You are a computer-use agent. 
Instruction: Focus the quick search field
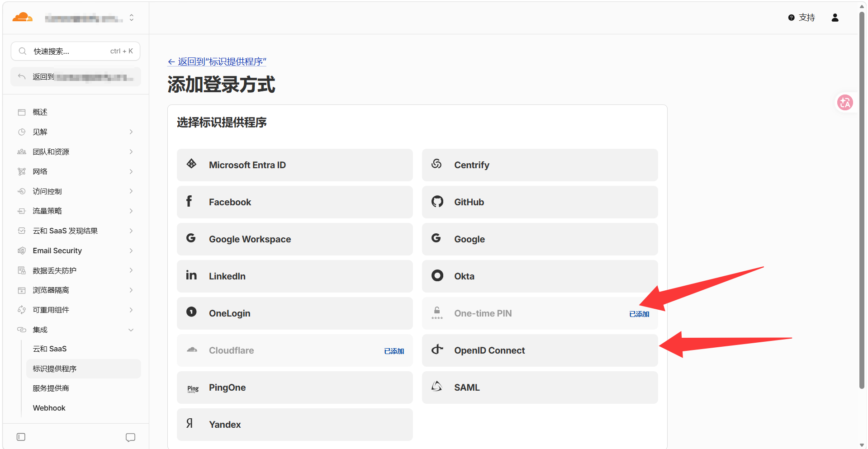pyautogui.click(x=76, y=51)
